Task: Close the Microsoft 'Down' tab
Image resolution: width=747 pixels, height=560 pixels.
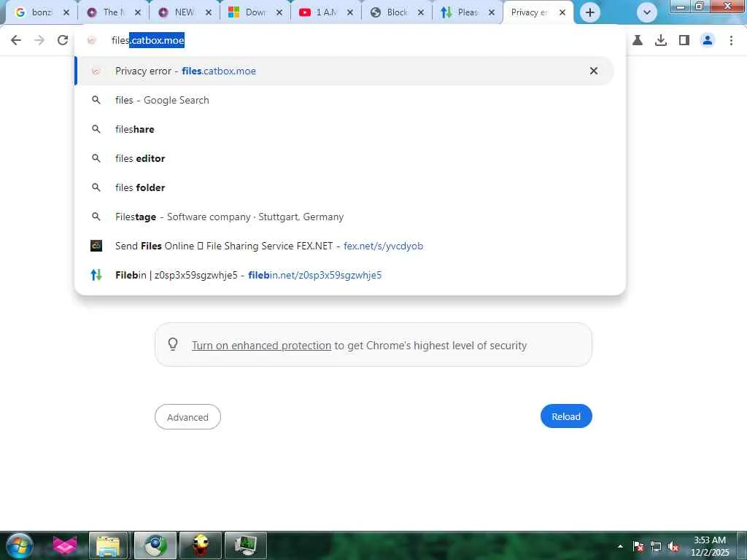Action: [279, 12]
